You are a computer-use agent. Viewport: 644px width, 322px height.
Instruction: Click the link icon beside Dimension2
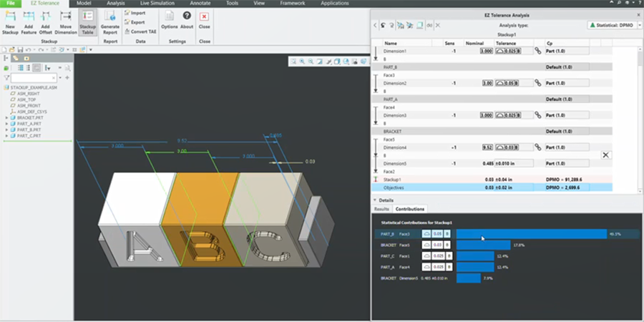click(538, 83)
